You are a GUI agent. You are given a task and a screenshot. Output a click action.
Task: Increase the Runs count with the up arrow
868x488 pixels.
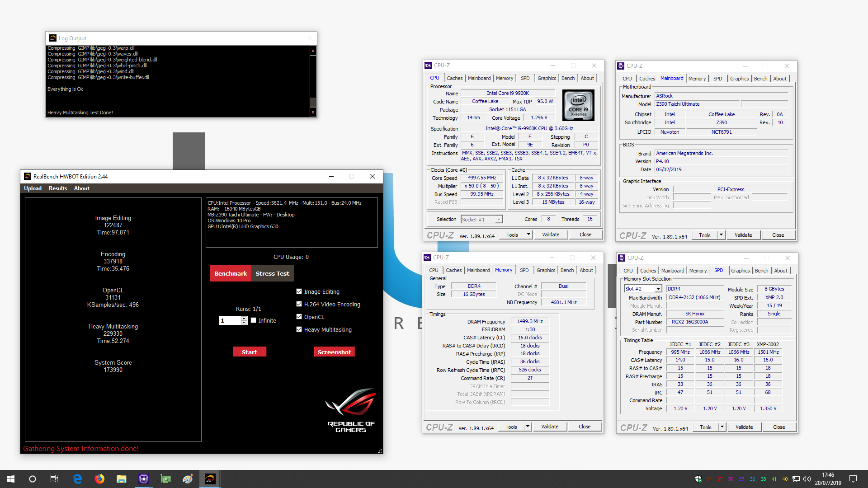pyautogui.click(x=244, y=318)
